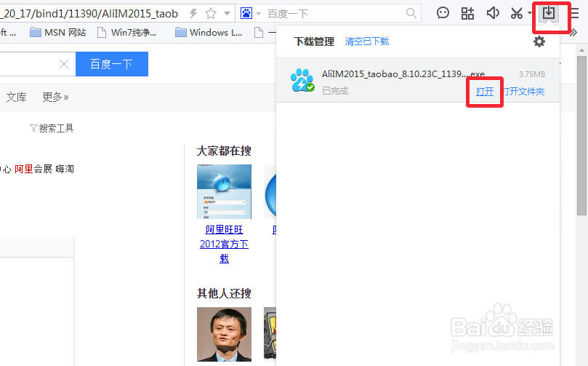Open the download manager settings gear
Viewport: 588px width, 366px height.
coord(539,41)
